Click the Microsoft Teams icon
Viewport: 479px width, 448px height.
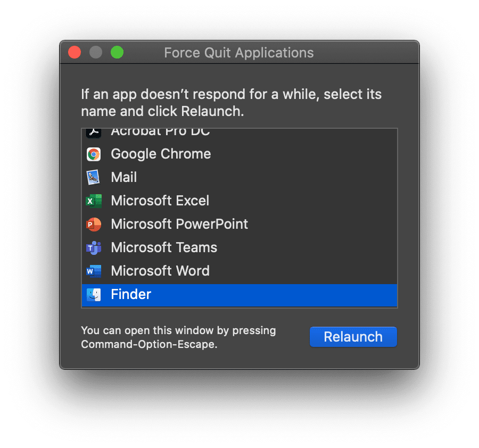94,247
